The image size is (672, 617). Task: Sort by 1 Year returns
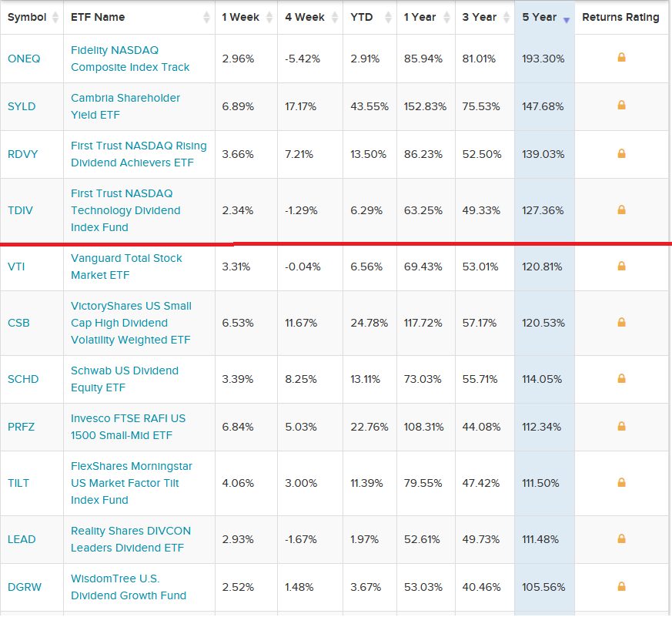click(x=446, y=17)
